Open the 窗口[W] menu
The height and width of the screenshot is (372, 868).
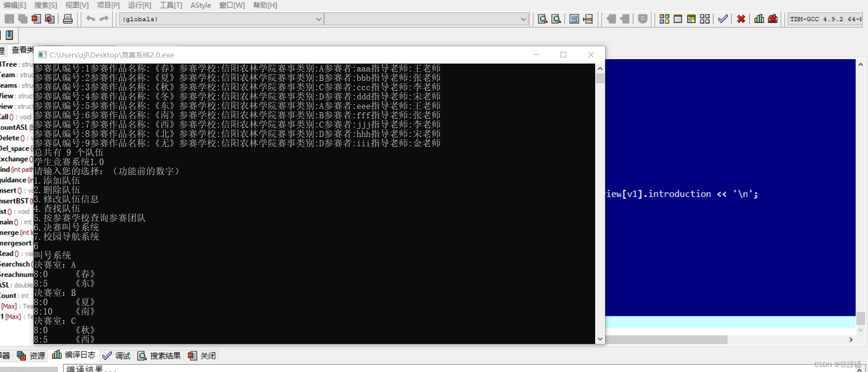[x=232, y=5]
